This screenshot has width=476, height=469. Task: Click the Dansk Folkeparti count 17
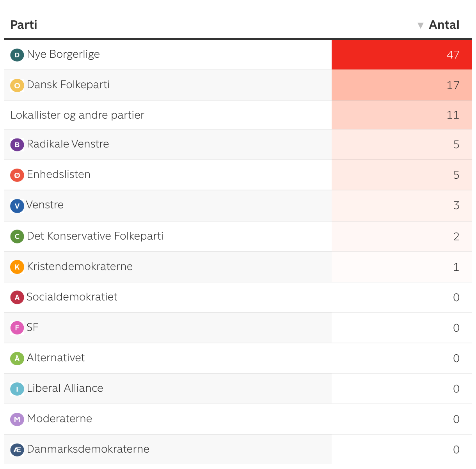click(453, 85)
